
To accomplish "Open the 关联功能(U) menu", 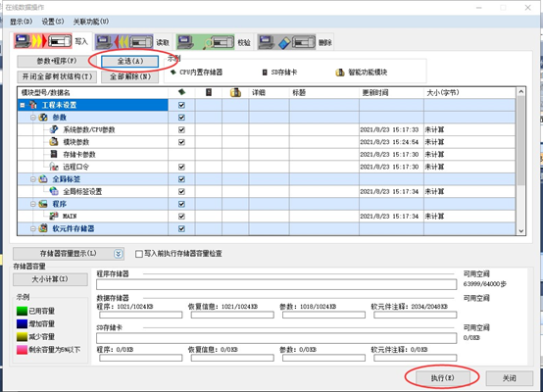I will [x=91, y=22].
